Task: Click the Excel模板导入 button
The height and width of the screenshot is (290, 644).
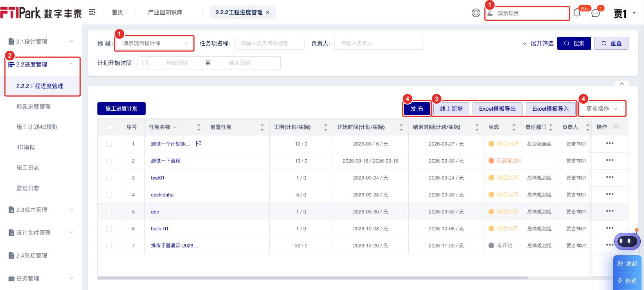Action: click(x=551, y=109)
